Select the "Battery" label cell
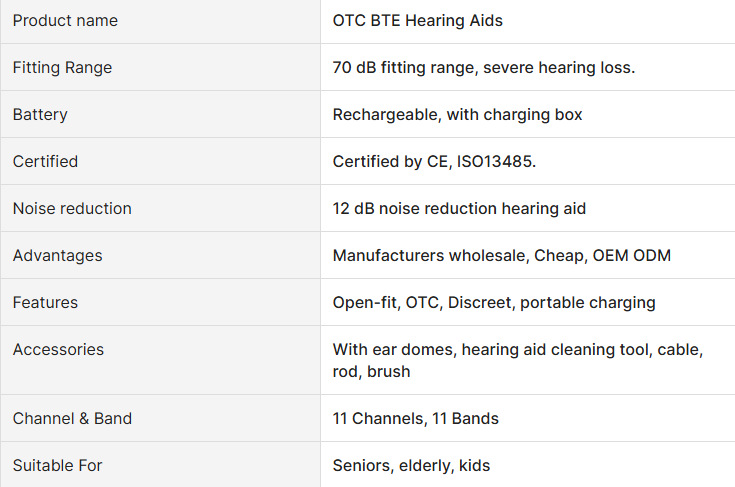This screenshot has width=735, height=487. coord(40,115)
